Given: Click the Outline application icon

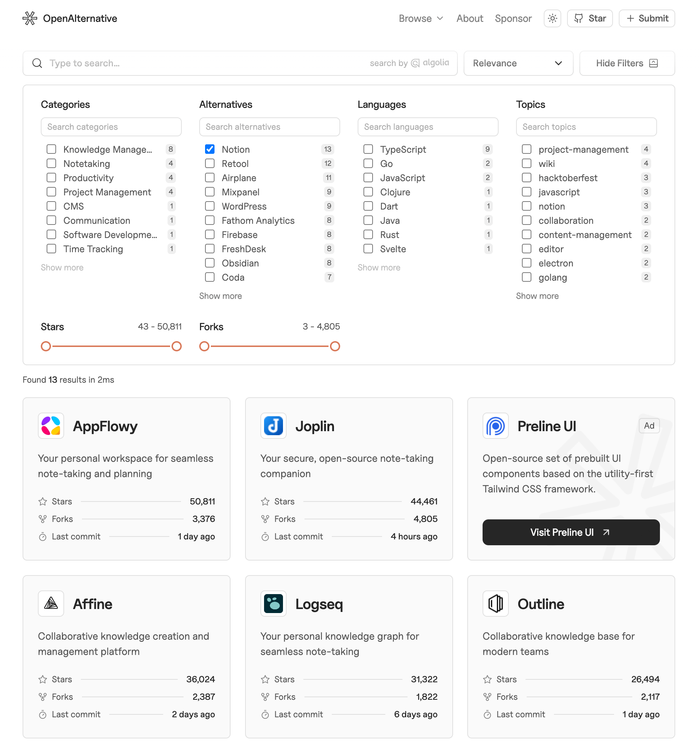Looking at the screenshot, I should [x=495, y=603].
